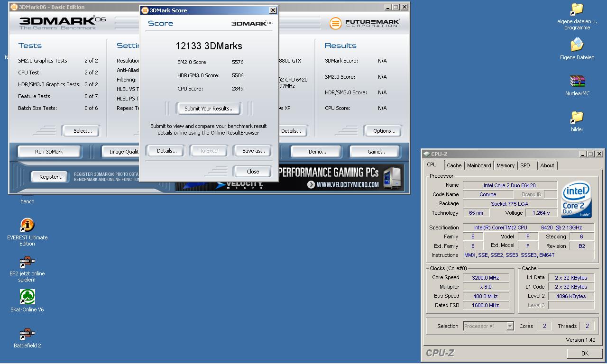Switch to the Cache tab in CPU-Z
Screen dimensions: 607x364
click(x=454, y=165)
